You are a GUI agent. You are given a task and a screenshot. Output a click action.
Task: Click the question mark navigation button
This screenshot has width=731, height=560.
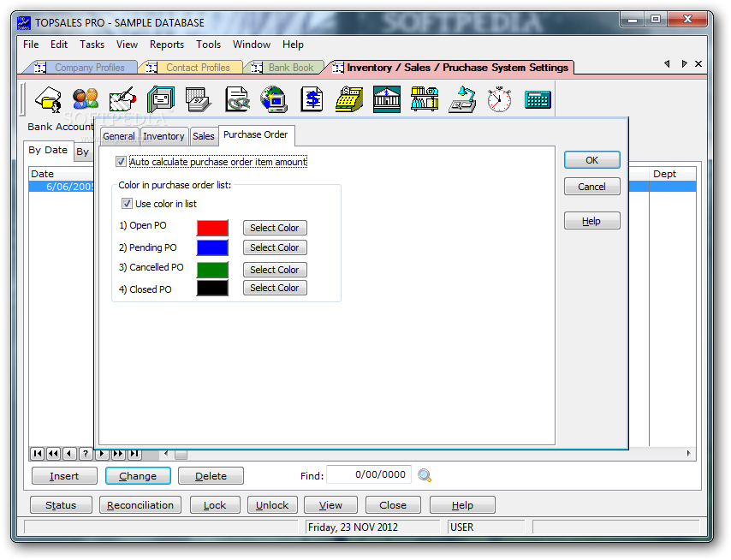click(86, 453)
